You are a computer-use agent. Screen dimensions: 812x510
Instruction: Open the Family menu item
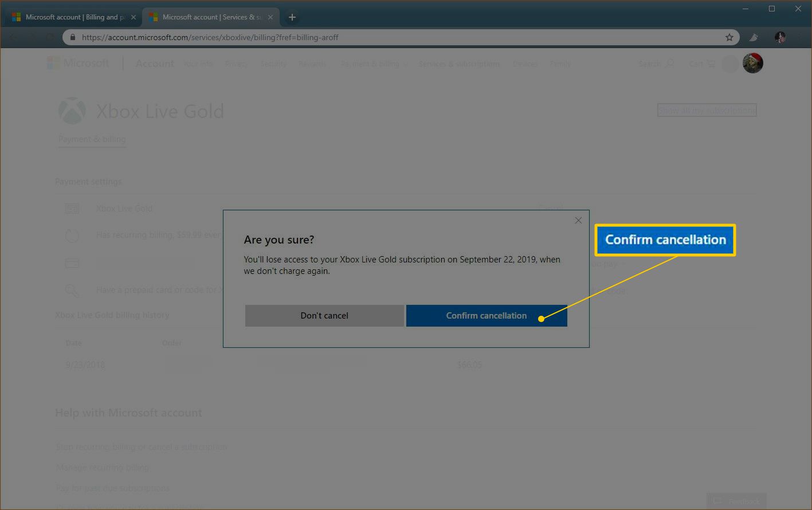(x=560, y=64)
